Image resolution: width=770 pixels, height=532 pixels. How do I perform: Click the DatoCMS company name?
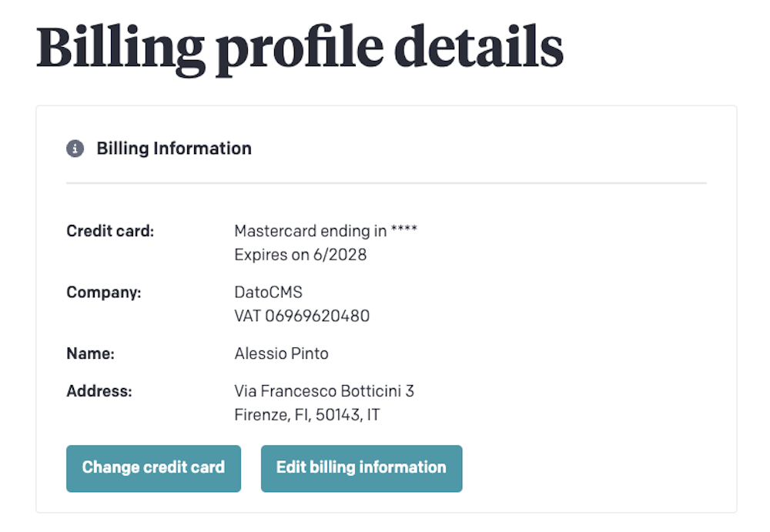(268, 293)
